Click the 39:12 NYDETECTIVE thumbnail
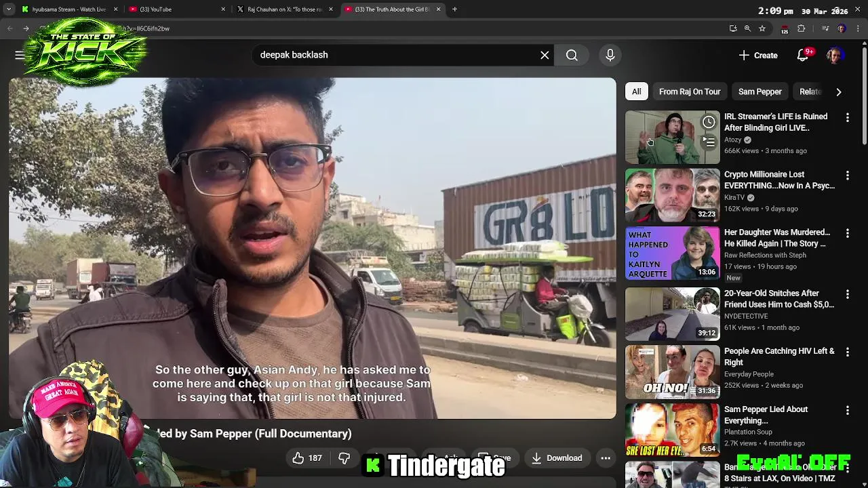The image size is (868, 488). click(672, 314)
